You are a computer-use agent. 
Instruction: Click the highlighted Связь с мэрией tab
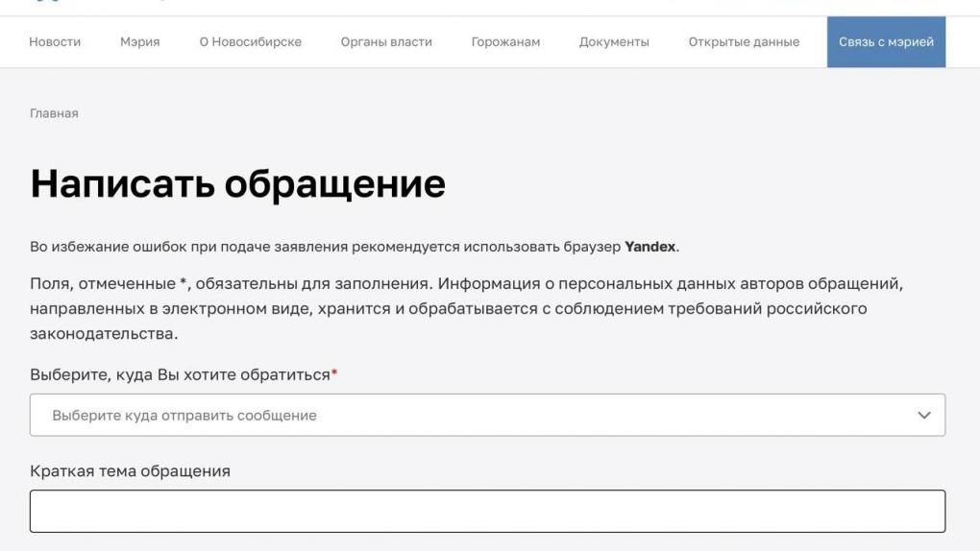[886, 42]
